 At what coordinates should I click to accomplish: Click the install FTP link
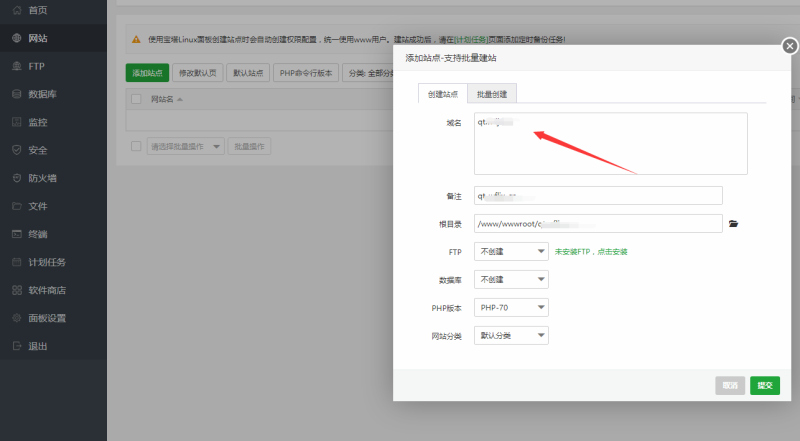point(591,251)
